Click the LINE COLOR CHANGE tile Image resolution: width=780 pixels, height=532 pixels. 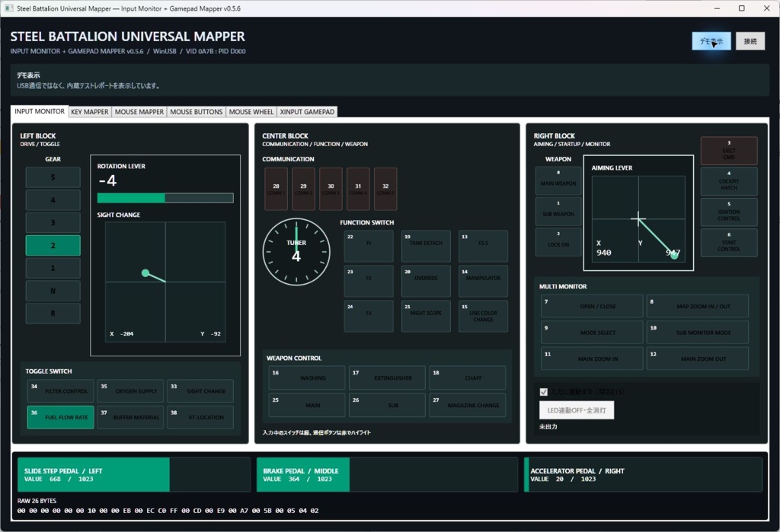pyautogui.click(x=483, y=316)
